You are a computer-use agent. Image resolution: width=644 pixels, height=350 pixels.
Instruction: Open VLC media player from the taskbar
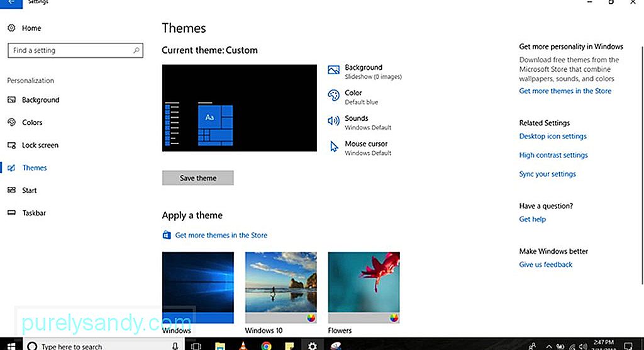click(243, 346)
